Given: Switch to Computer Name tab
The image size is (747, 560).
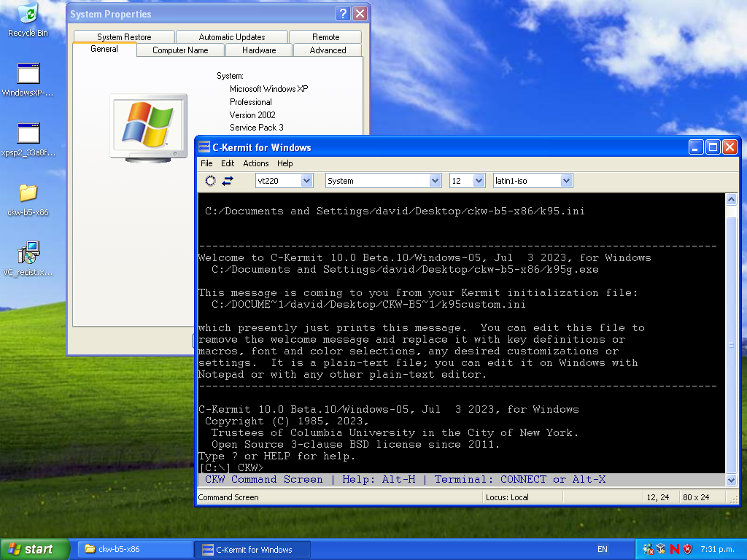Looking at the screenshot, I should click(180, 50).
